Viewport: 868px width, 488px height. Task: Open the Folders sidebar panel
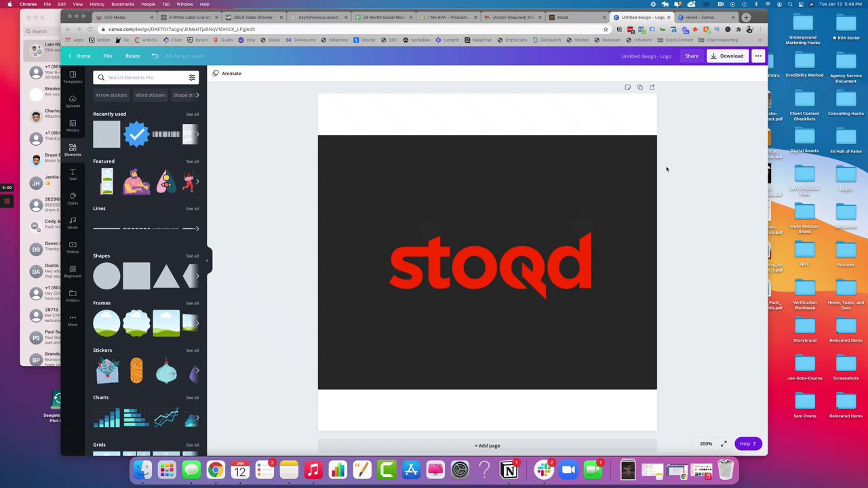73,296
